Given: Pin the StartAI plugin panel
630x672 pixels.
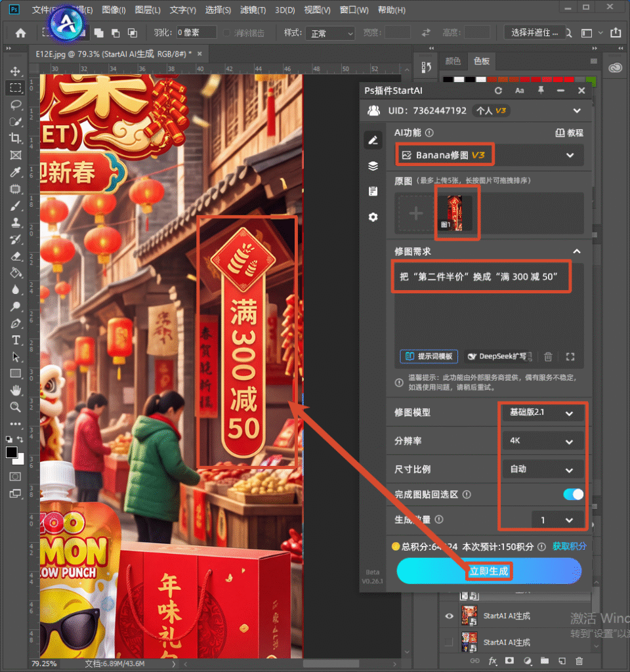Looking at the screenshot, I should tap(541, 91).
